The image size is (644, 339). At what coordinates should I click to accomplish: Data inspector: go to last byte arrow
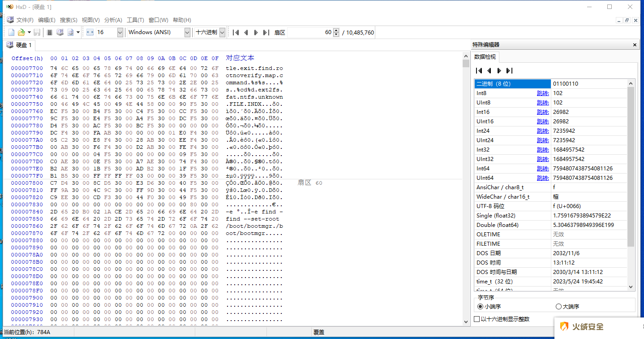509,70
